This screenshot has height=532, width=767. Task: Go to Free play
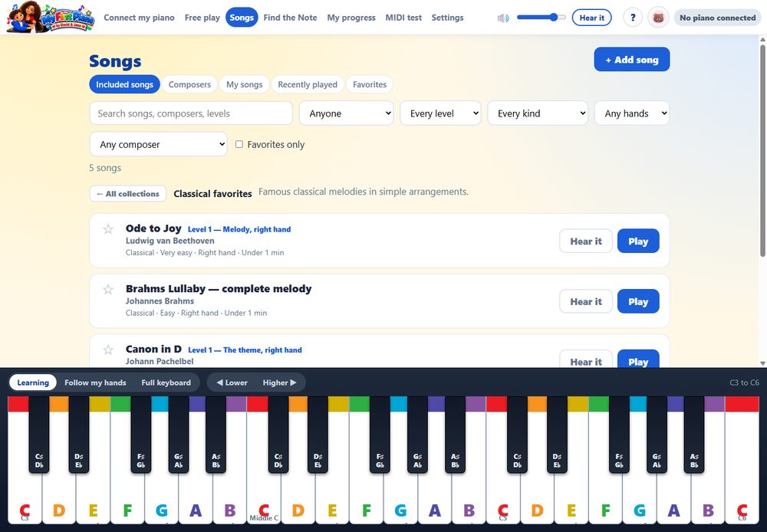pos(202,18)
